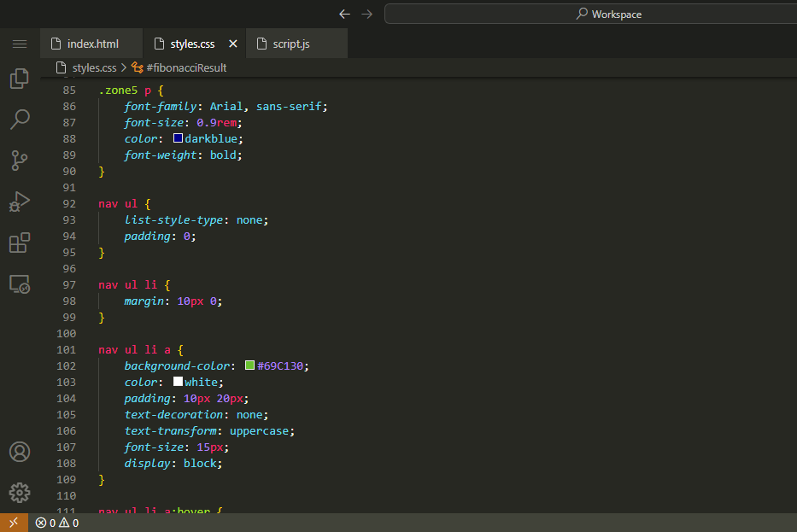Open the Search view icon

(x=20, y=119)
